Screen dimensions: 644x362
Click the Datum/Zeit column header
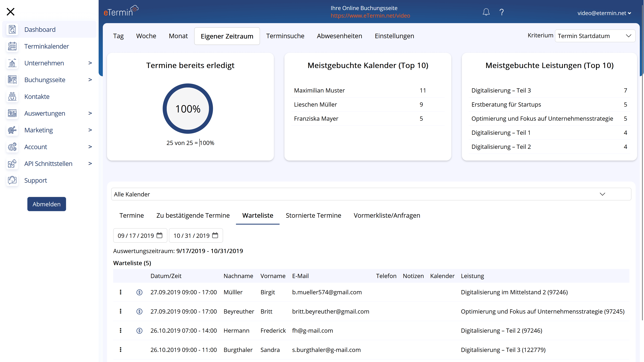(x=166, y=276)
